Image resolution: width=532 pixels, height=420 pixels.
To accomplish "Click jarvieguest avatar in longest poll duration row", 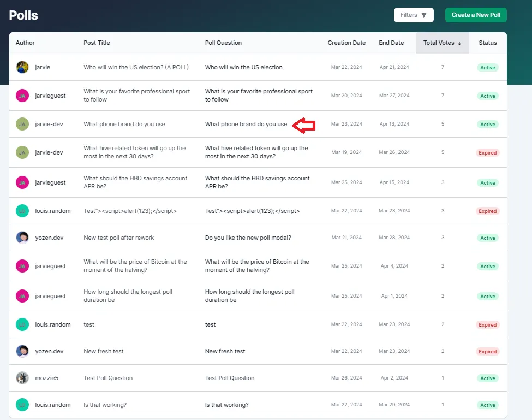I will (22, 296).
